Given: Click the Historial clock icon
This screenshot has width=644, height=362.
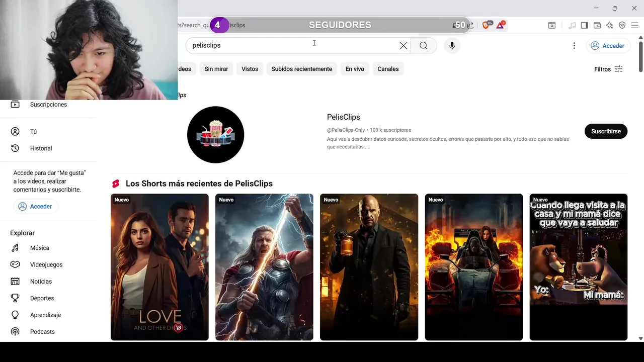Looking at the screenshot, I should tap(15, 148).
